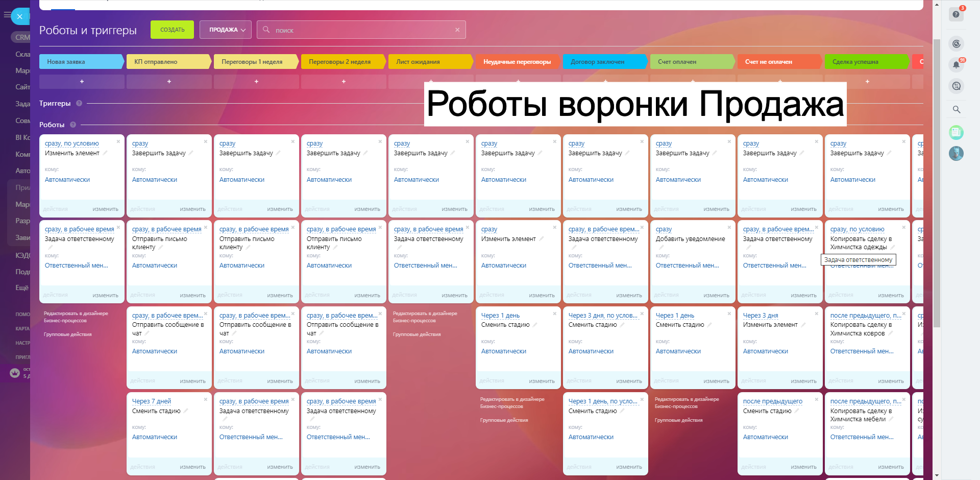Image resolution: width=980 pixels, height=480 pixels.
Task: Select the Переговоры 2 неделя orange stage
Action: (x=343, y=62)
